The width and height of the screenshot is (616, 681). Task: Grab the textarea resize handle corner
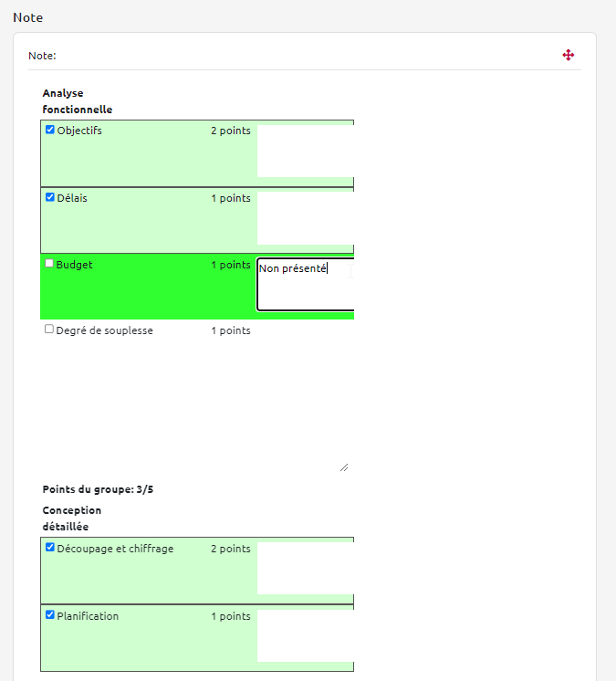click(343, 467)
